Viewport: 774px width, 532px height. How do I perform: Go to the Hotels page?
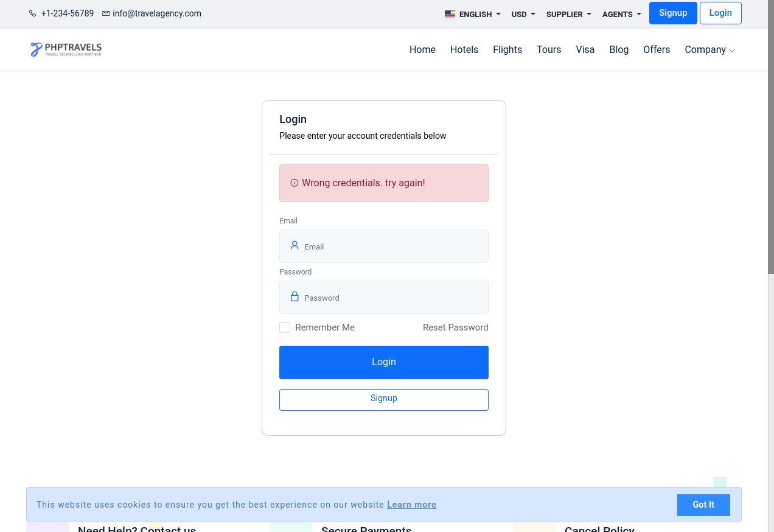(x=464, y=50)
